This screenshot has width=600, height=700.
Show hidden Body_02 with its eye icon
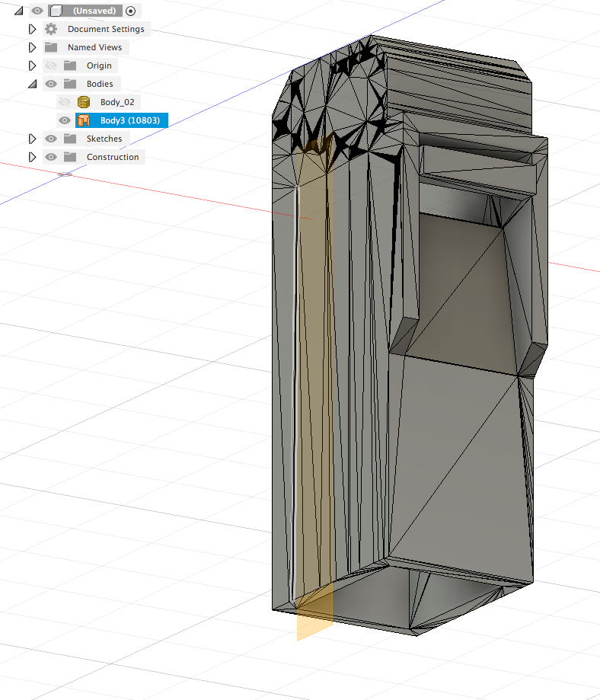tap(65, 102)
